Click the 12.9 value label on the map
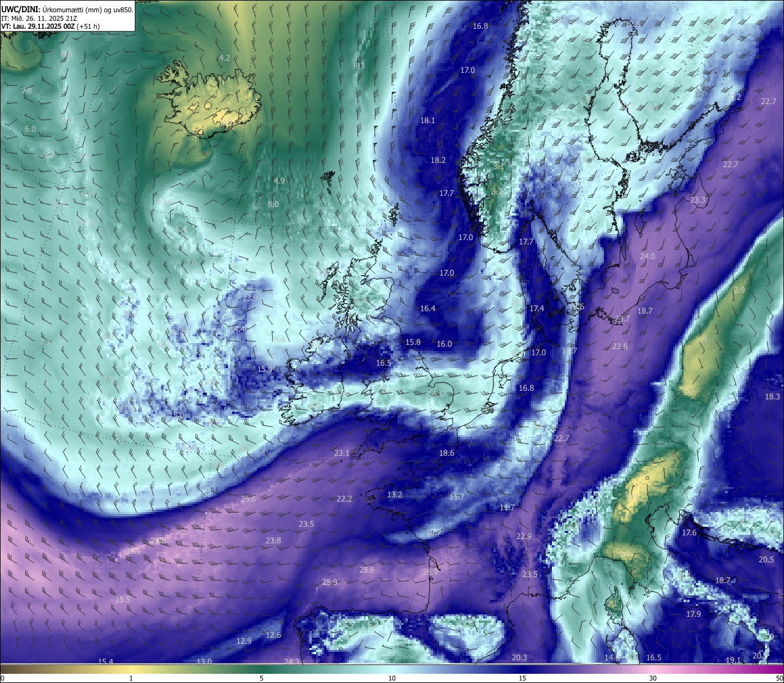 click(244, 641)
